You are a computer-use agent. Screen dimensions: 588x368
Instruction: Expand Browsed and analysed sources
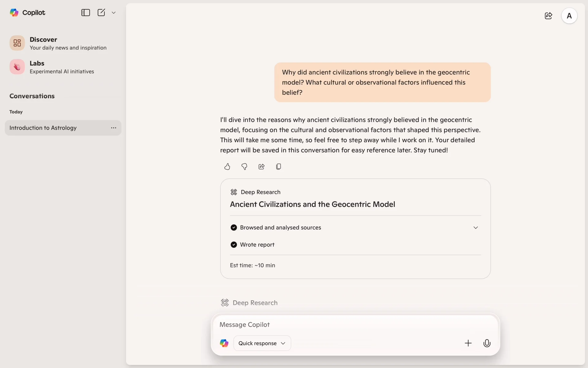tap(475, 228)
